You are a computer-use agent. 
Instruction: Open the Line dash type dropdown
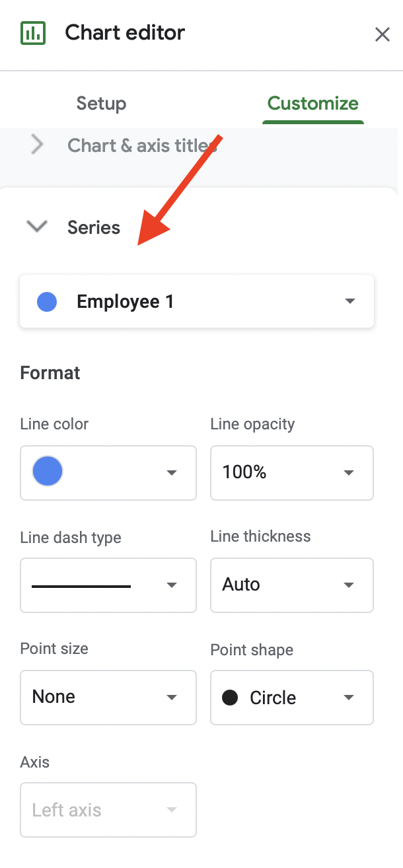[108, 585]
